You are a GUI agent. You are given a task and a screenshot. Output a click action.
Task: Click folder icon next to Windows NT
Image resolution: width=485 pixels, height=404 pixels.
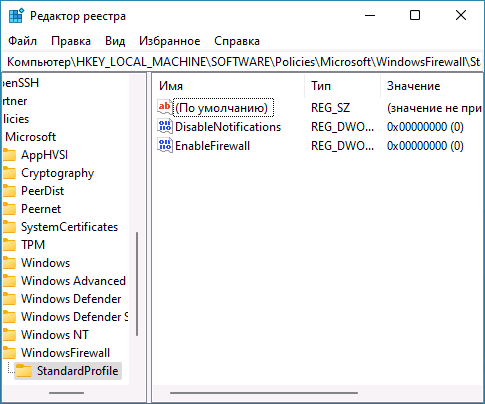click(x=10, y=335)
